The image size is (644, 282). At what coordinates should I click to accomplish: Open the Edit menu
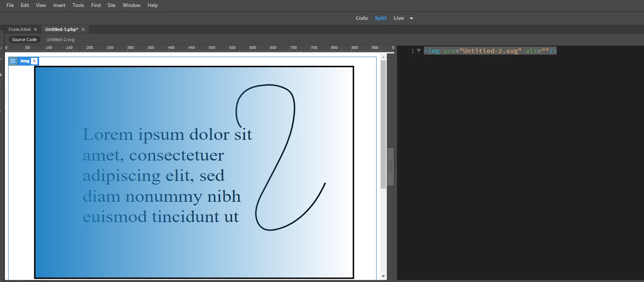click(25, 5)
